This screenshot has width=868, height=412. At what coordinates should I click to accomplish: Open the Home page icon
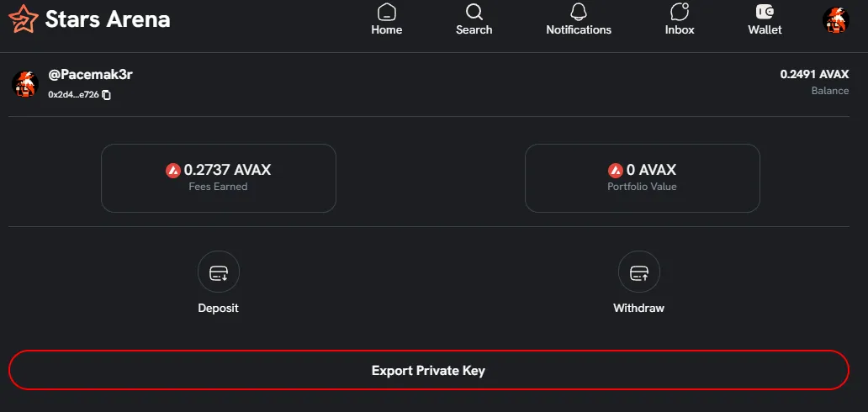pos(387,12)
